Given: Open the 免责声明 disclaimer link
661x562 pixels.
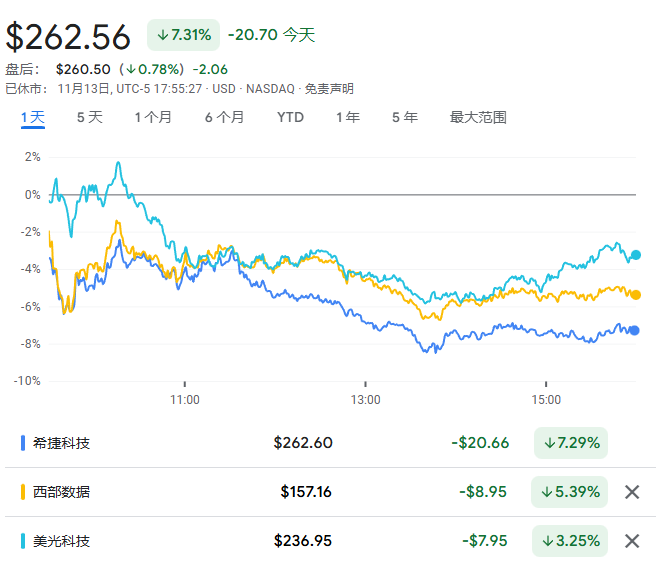Looking at the screenshot, I should [x=329, y=89].
